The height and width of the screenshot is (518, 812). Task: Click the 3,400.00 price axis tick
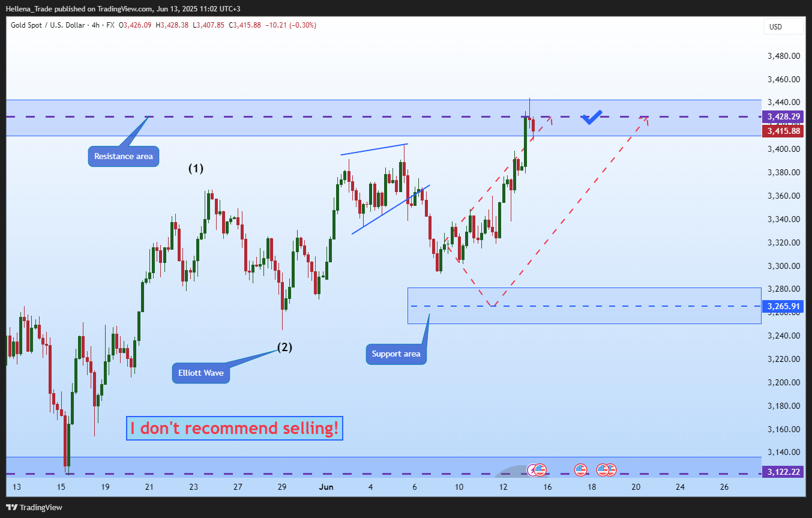pos(784,149)
